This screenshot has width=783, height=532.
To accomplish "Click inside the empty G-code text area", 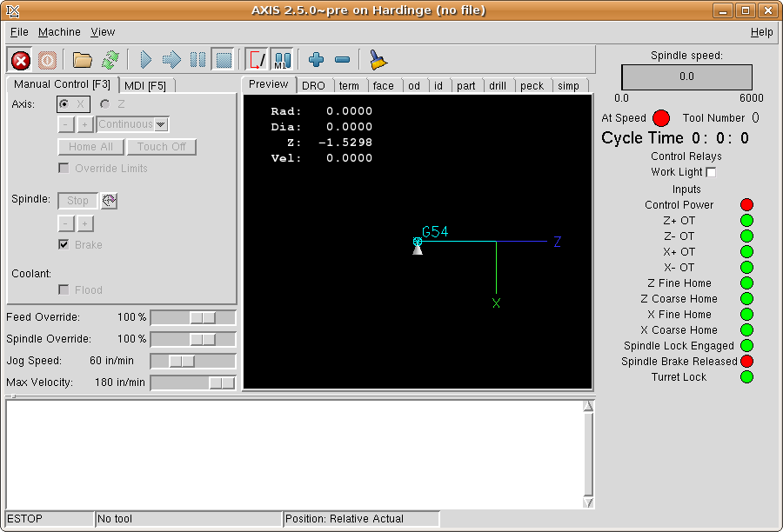I will [295, 454].
